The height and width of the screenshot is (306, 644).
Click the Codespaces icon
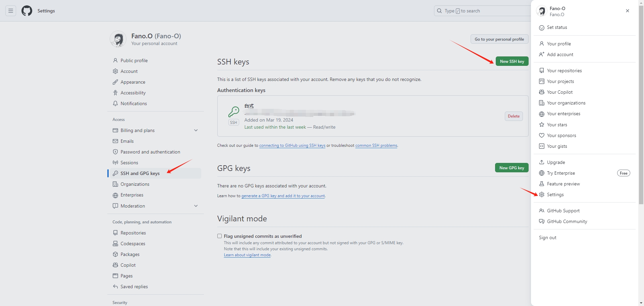coord(115,244)
